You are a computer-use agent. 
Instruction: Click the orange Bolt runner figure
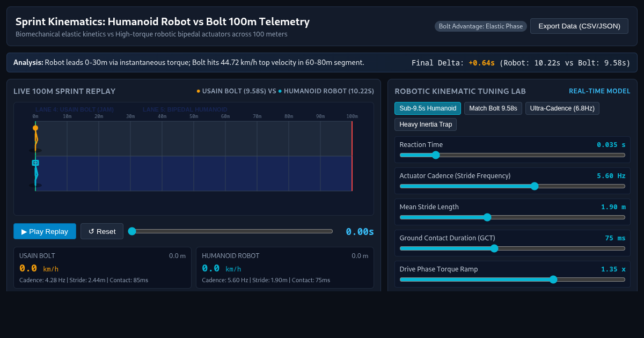tap(35, 139)
